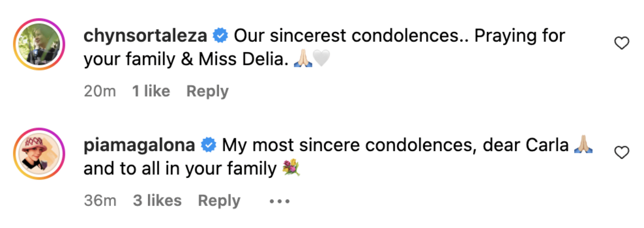Like the comment by chynsortaleza
Viewport: 644px width, 228px height.
click(621, 43)
